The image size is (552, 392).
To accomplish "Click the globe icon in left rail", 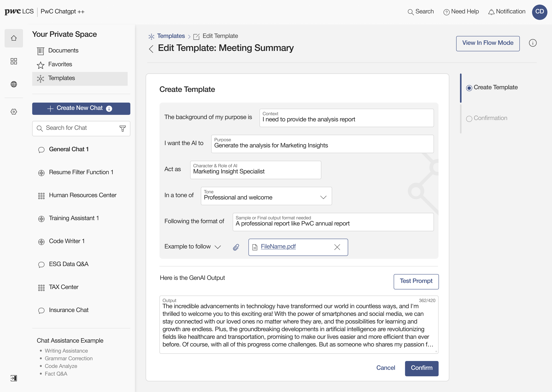I will 14,84.
